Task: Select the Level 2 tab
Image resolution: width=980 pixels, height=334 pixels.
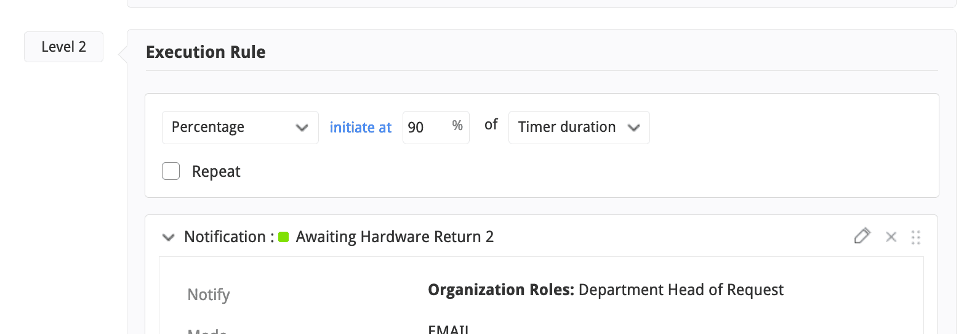Action: [x=63, y=47]
